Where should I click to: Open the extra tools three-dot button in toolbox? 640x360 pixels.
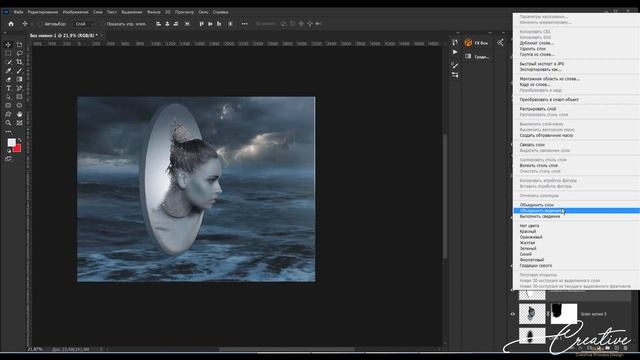click(x=8, y=131)
